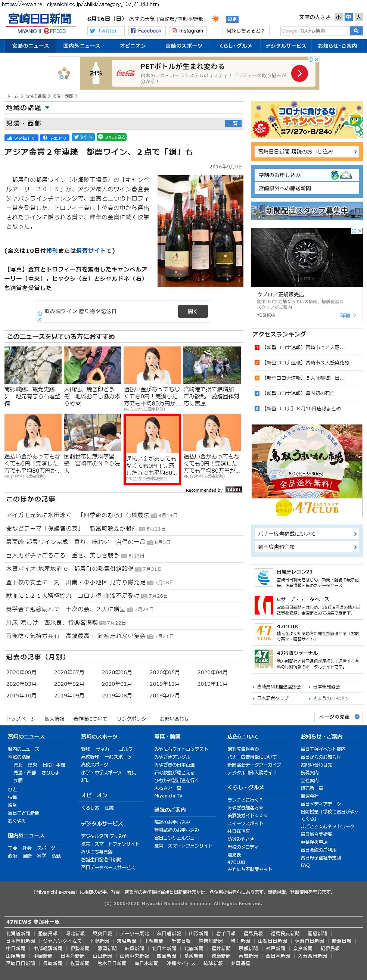The height and width of the screenshot is (980, 367).
Task: Open the お知らせ・ご案内 nav tab
Action: [x=337, y=46]
